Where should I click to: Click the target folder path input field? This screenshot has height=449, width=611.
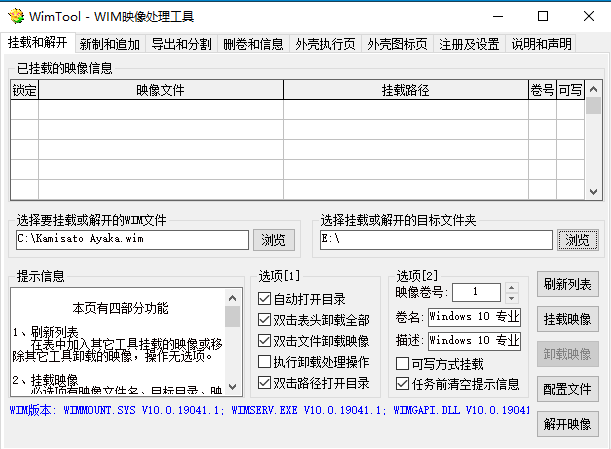[436, 240]
